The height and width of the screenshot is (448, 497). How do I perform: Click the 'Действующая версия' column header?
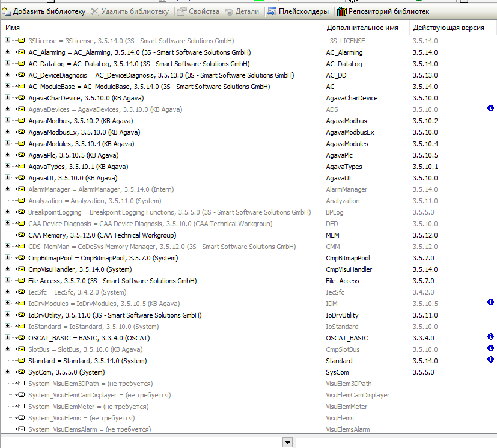pos(453,28)
